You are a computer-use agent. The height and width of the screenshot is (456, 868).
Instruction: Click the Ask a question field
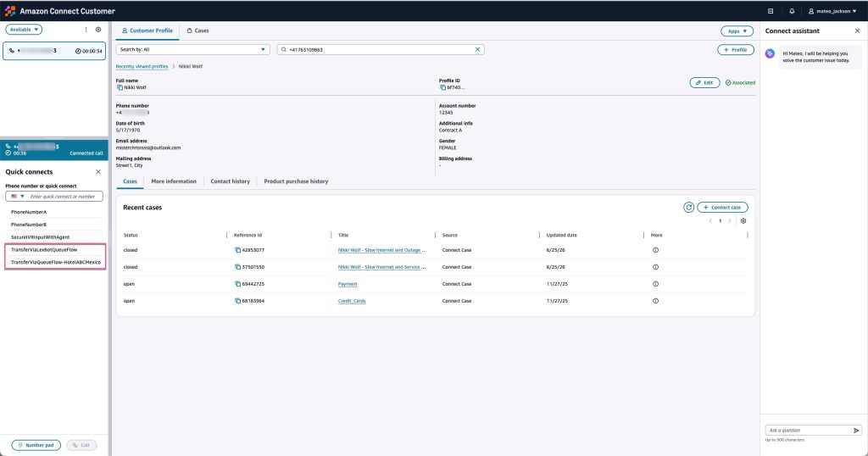[x=809, y=430]
